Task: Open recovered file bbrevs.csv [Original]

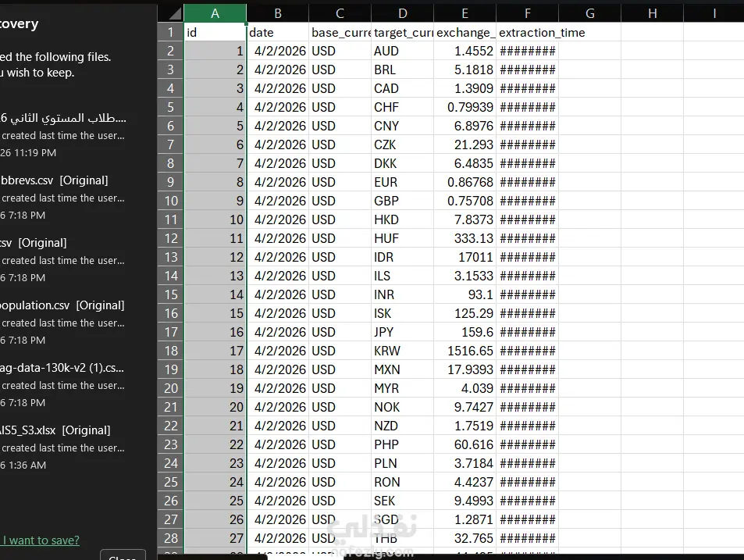Action: [63, 198]
